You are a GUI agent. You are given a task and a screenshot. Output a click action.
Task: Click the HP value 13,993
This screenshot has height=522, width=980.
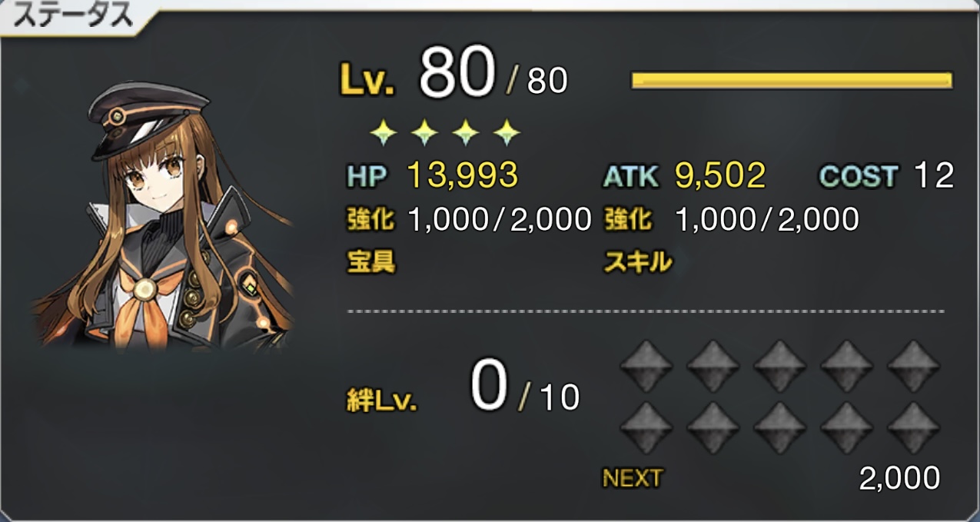[x=461, y=176]
